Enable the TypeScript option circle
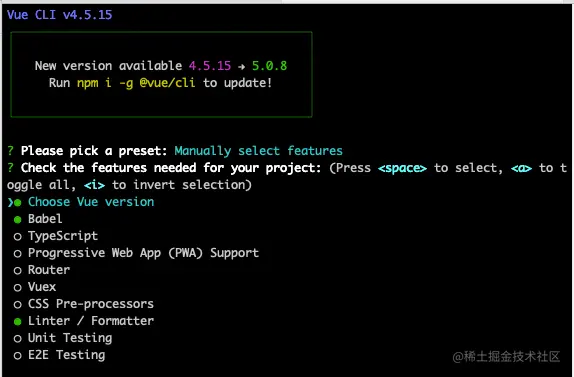 click(x=18, y=237)
